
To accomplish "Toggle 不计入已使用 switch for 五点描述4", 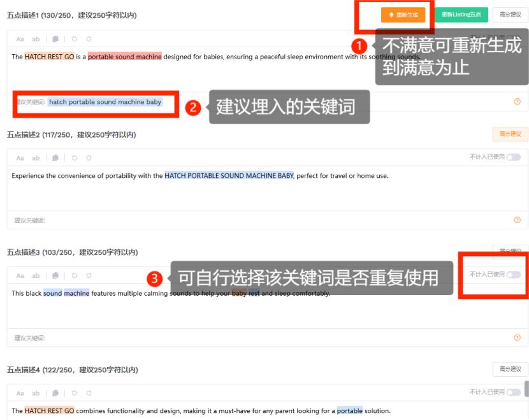I will (514, 392).
